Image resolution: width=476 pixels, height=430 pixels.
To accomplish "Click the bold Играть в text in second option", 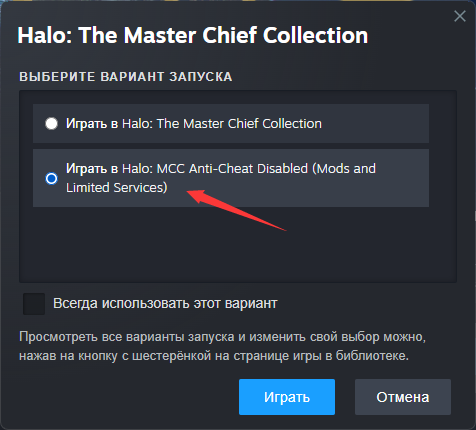I will click(92, 169).
